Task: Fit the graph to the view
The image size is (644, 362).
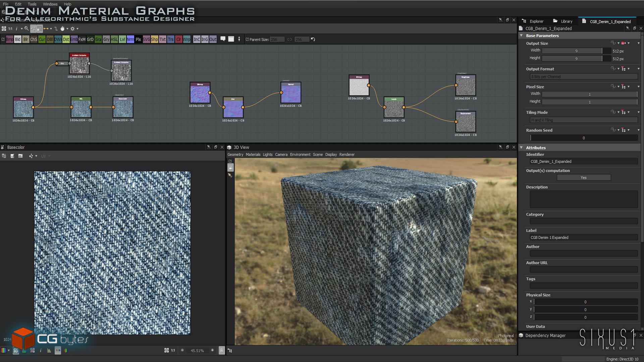Action: coord(4,29)
